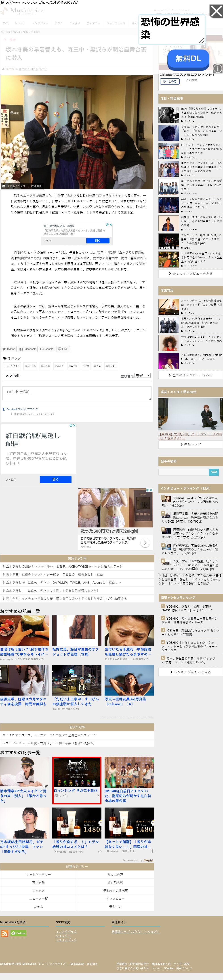
Task: Close the overlay ad with X icon
Action: click(216, 11)
